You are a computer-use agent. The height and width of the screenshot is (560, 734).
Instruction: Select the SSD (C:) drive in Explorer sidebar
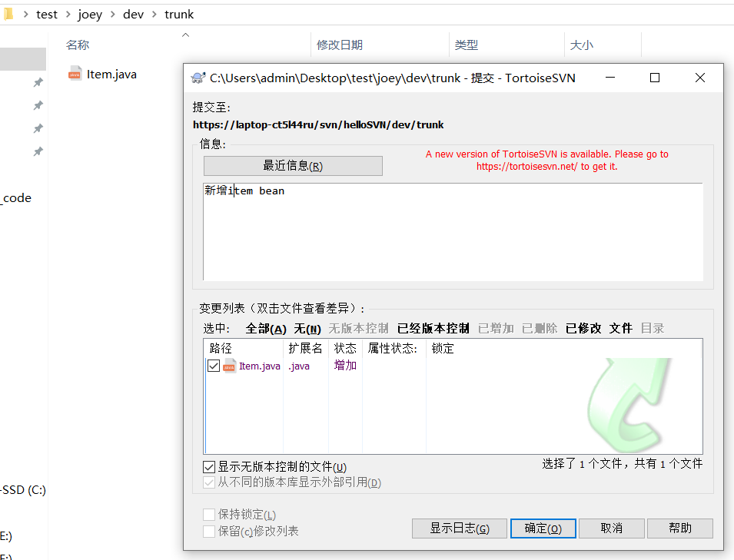tap(23, 490)
